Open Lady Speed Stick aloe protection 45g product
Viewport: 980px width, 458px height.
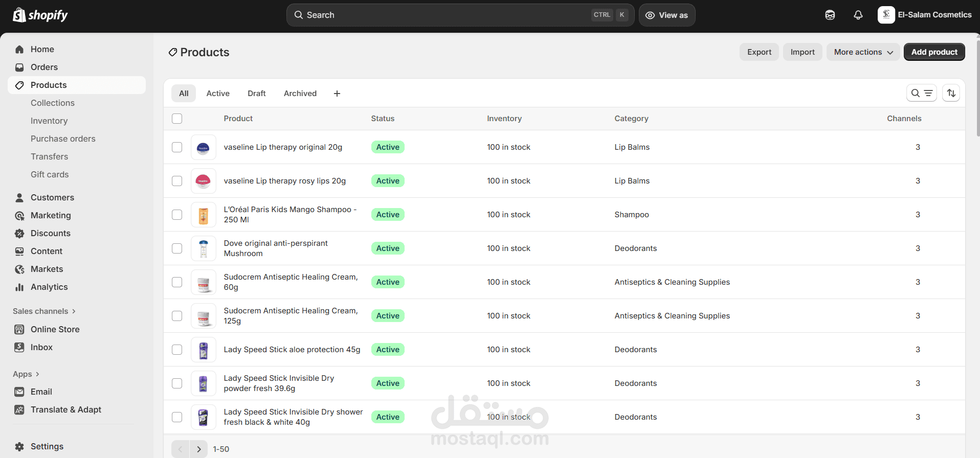coord(292,350)
